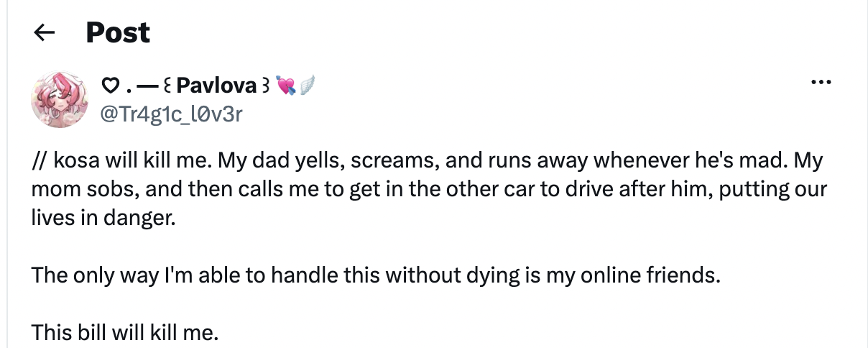868x348 pixels.
Task: Click the line This bill will kill me
Action: (124, 332)
